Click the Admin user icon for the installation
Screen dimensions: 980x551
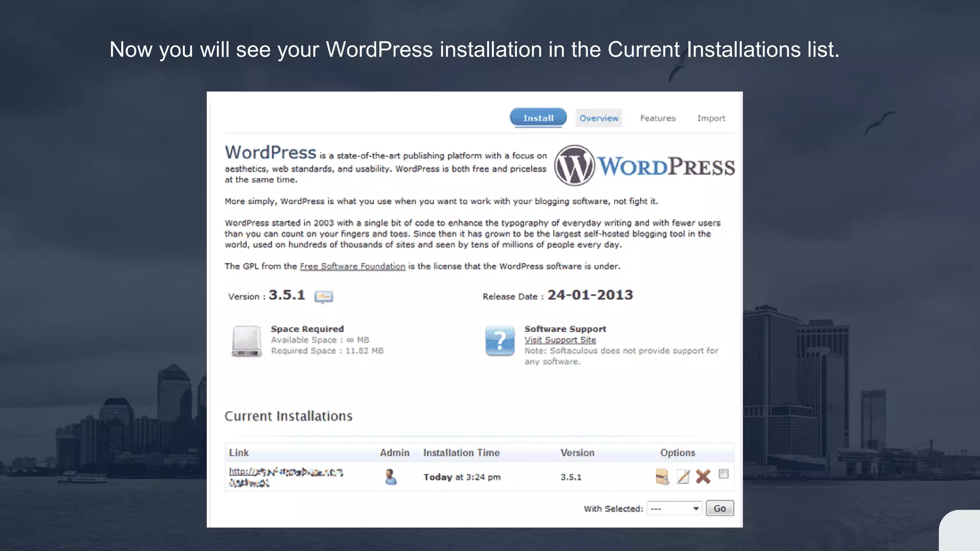pyautogui.click(x=390, y=477)
